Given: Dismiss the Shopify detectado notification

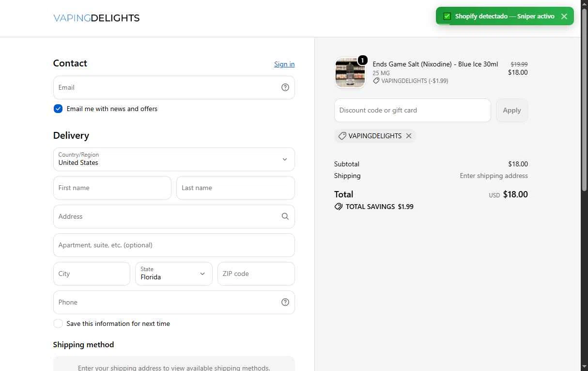Looking at the screenshot, I should coord(564,16).
